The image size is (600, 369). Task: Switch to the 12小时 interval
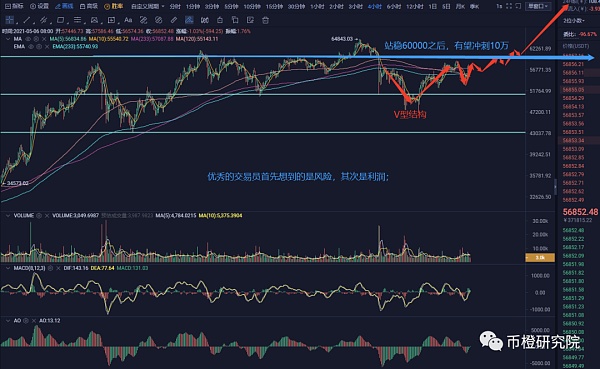[415, 7]
